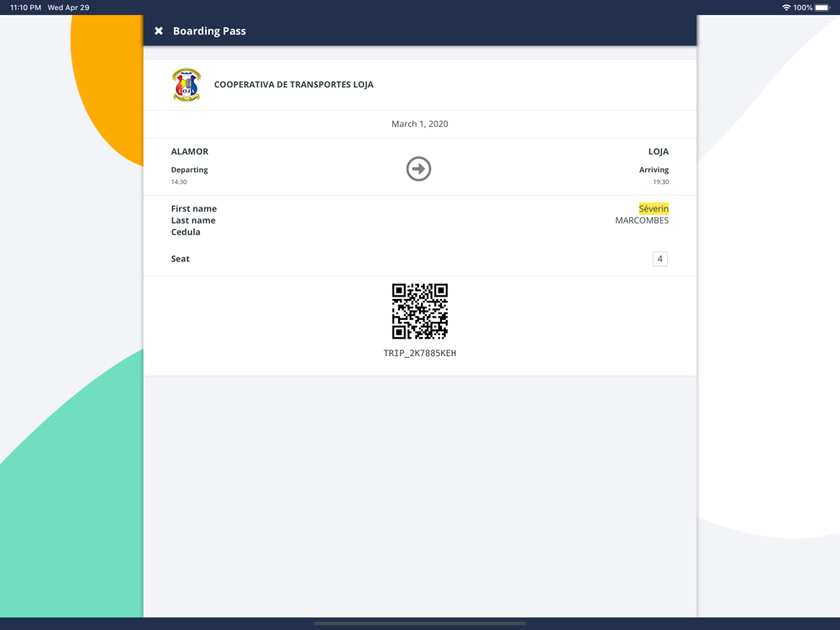Click the 100% battery percentage
The image size is (840, 630).
coord(803,8)
